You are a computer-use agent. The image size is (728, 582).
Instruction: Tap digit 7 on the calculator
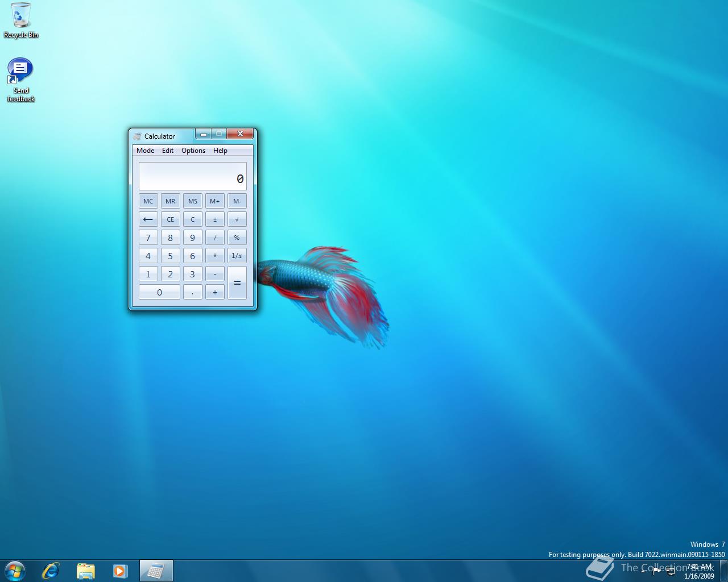(148, 238)
